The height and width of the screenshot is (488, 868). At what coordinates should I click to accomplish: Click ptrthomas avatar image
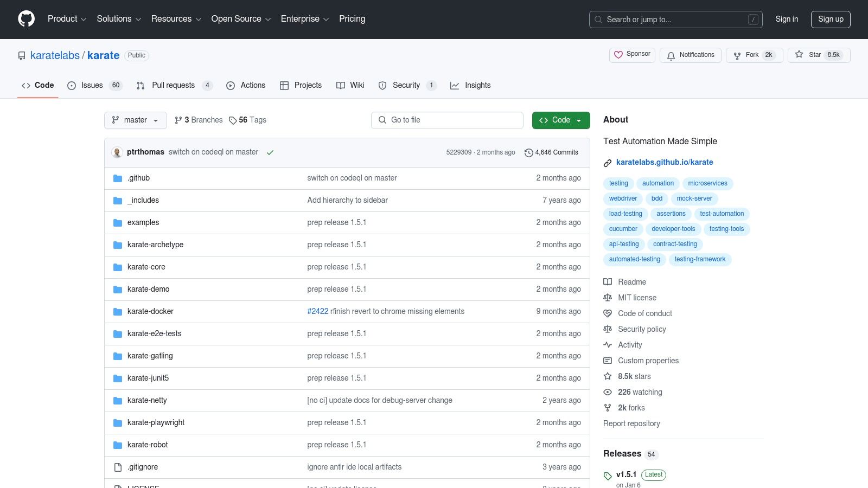pos(117,152)
